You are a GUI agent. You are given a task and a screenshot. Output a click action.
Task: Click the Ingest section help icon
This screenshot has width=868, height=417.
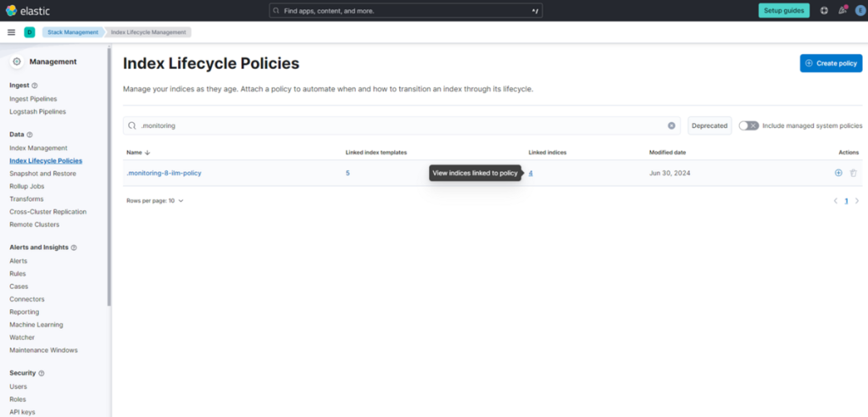point(34,86)
